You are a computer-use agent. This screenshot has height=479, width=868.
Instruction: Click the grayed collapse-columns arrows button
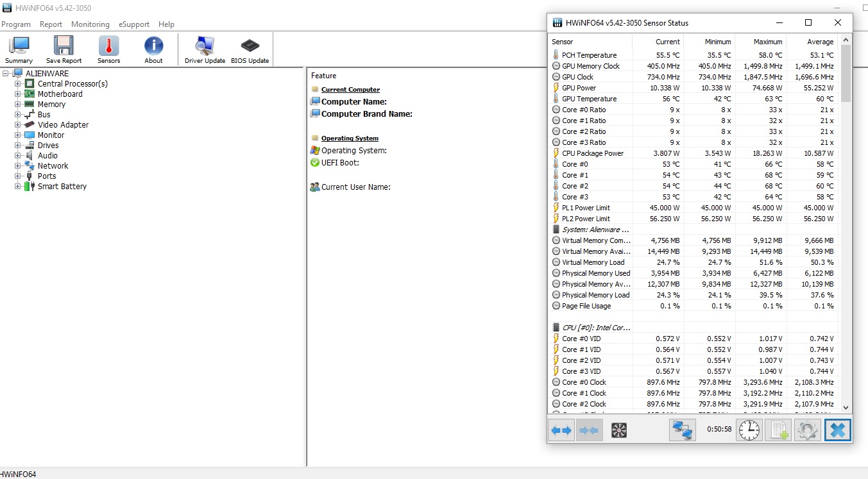[x=588, y=430]
